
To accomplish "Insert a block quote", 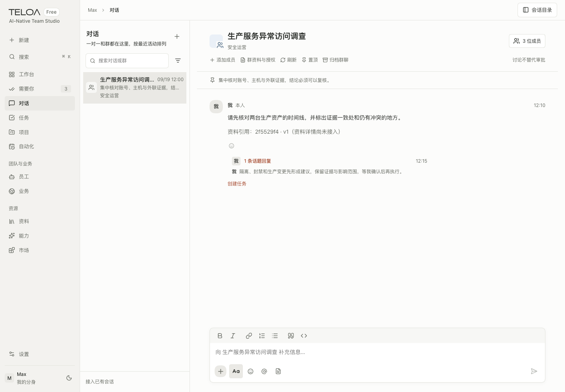I will click(291, 336).
